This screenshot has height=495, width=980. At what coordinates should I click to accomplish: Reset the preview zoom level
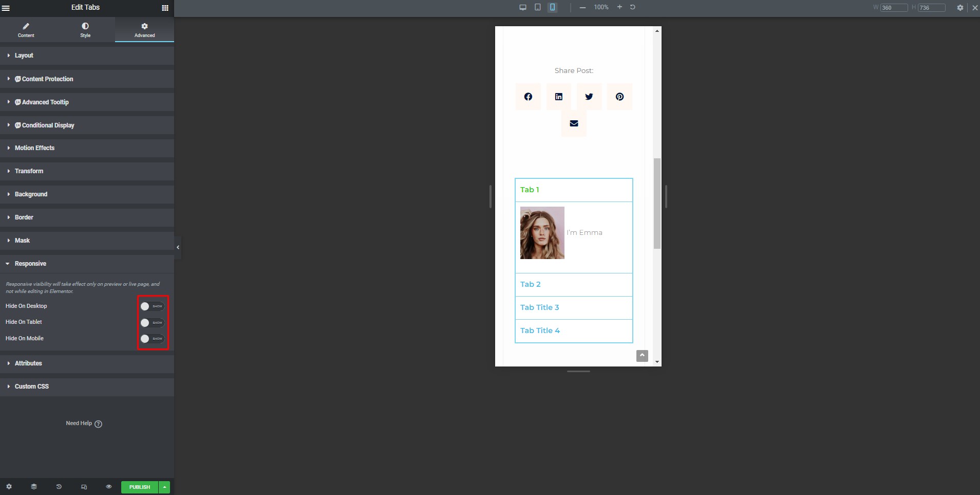(633, 7)
